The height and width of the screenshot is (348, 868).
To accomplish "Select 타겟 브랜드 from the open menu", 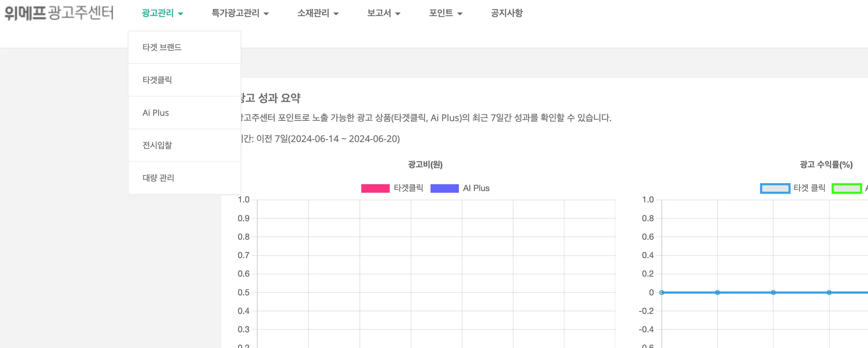I will click(x=162, y=47).
